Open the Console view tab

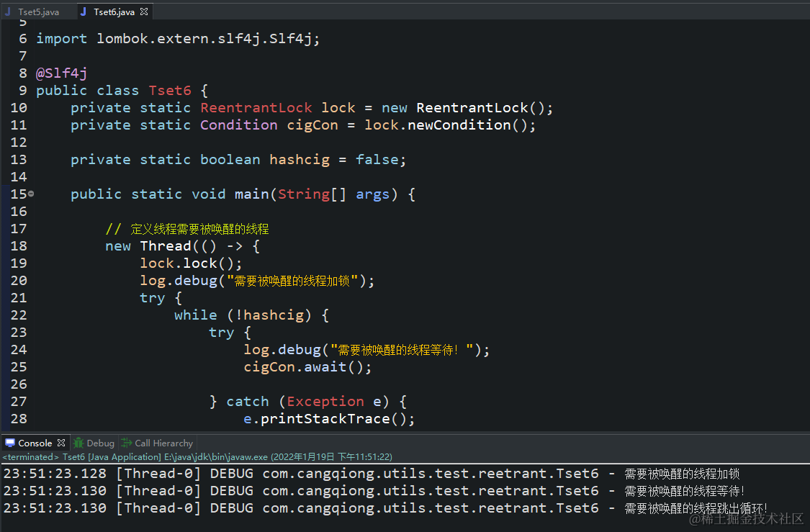pos(35,443)
